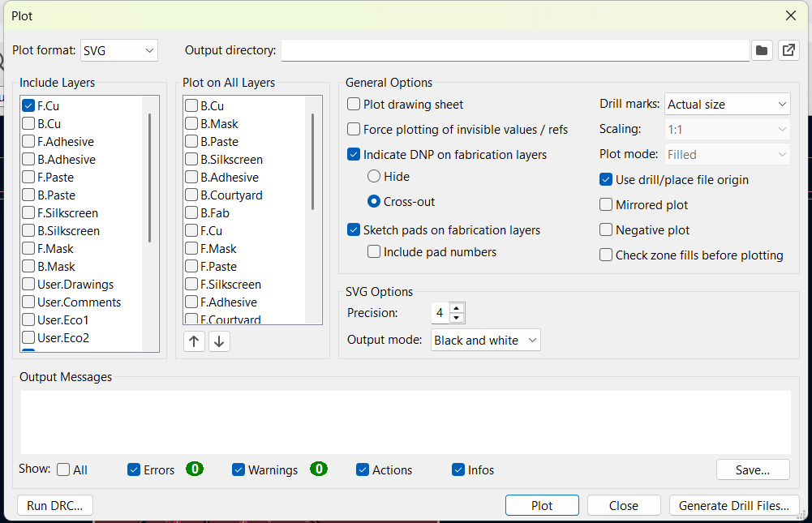Check B.Silkscreen in Plot on All Layers

click(191, 160)
